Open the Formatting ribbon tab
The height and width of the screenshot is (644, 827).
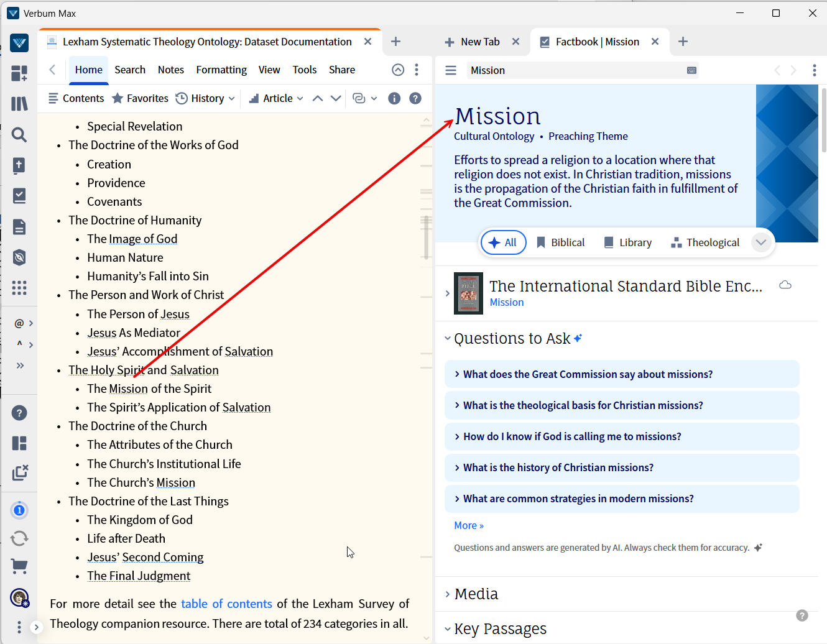(221, 70)
